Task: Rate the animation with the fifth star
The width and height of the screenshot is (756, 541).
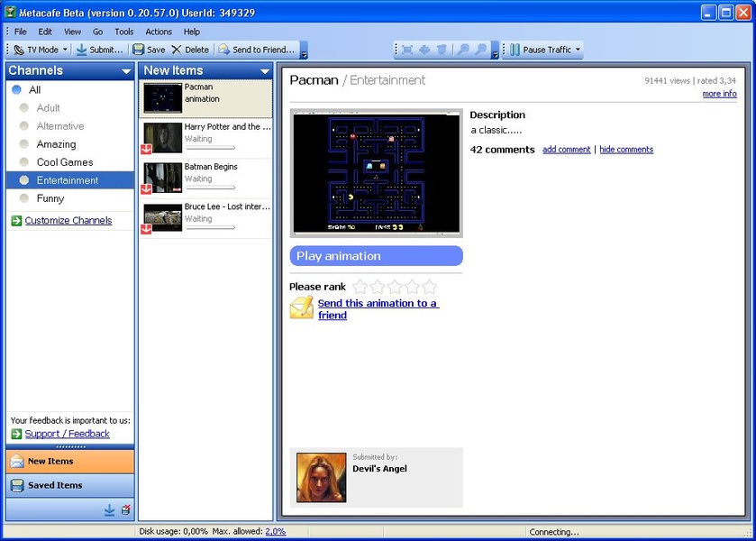Action: coord(430,287)
